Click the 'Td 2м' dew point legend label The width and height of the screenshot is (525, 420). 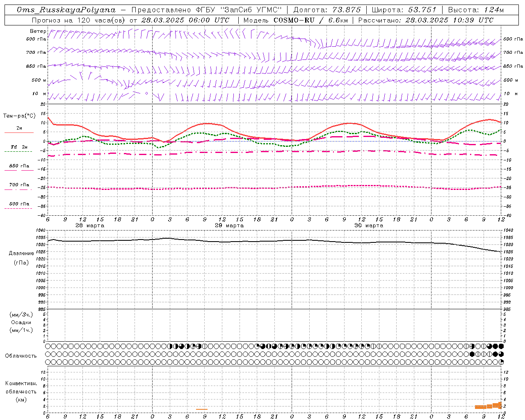[x=19, y=147]
